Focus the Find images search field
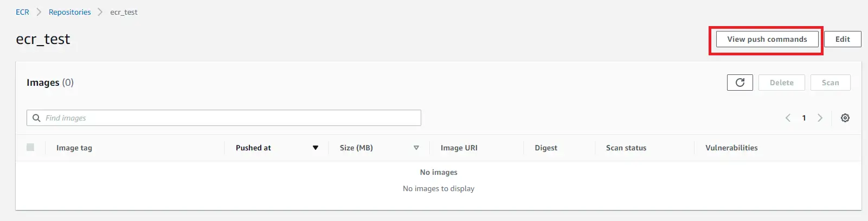Screen dimensions: 868x221 click(x=228, y=118)
